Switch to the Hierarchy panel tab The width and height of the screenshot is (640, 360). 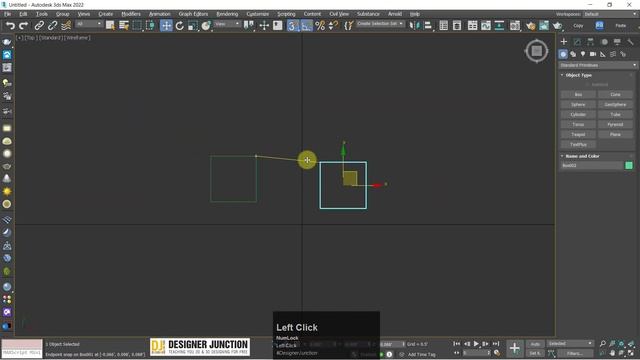[591, 42]
